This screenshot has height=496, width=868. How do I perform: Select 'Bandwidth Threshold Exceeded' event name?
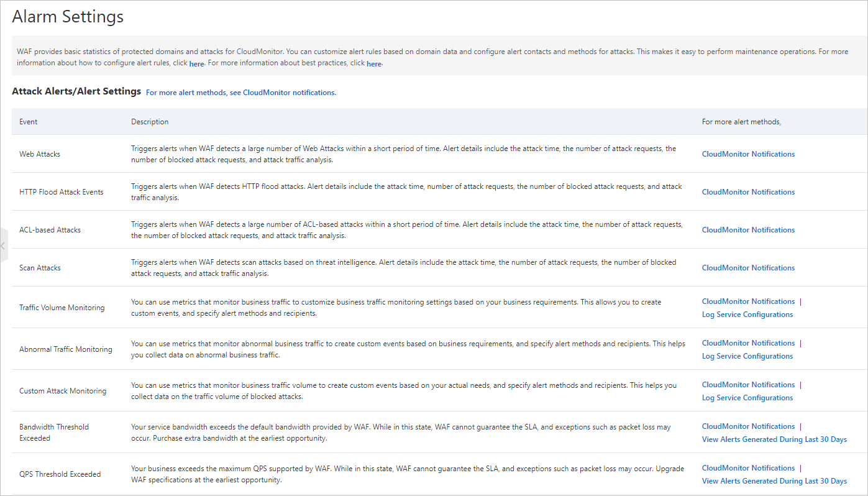pos(54,433)
